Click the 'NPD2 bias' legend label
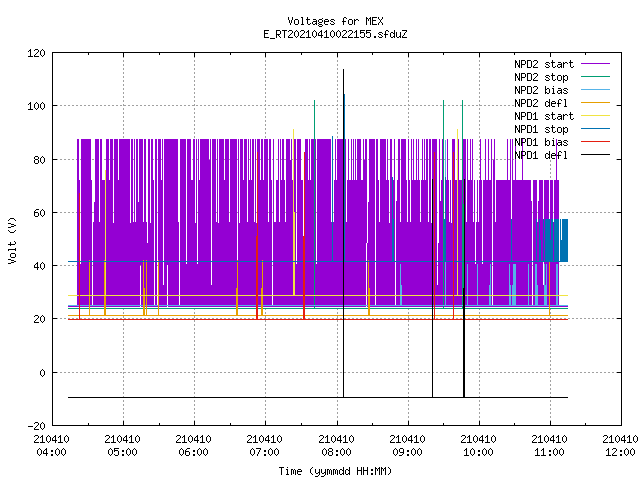Viewport: 640px width, 480px height. 541,90
